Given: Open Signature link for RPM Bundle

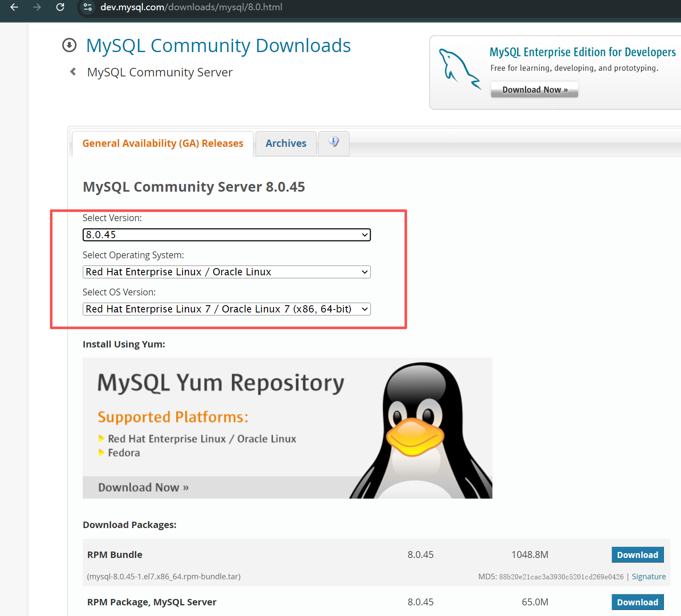Looking at the screenshot, I should tap(649, 577).
